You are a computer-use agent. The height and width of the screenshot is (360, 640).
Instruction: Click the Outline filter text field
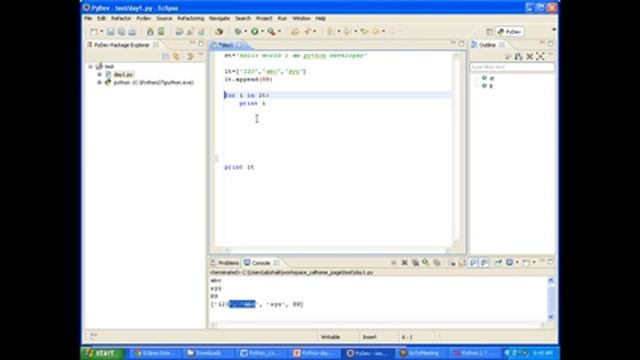512,67
